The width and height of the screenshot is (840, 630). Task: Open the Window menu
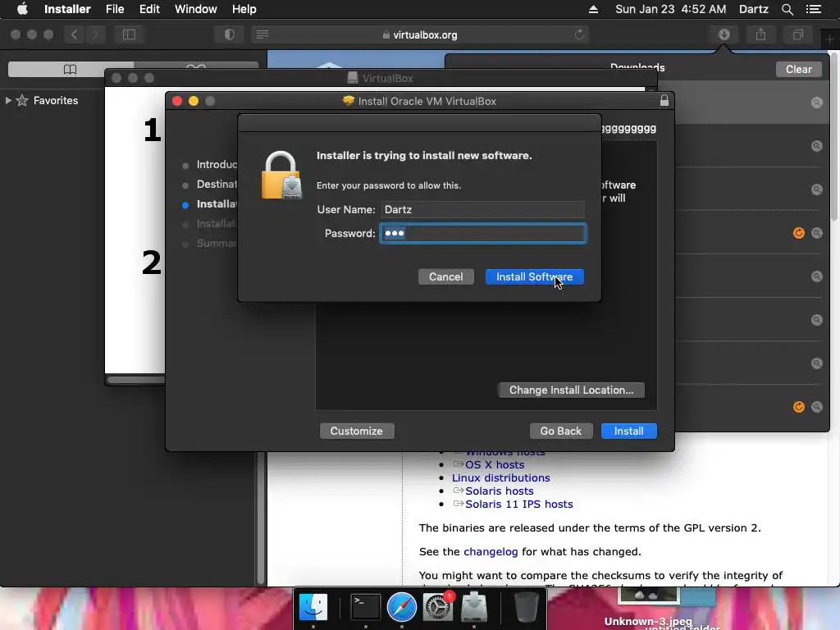coord(195,9)
